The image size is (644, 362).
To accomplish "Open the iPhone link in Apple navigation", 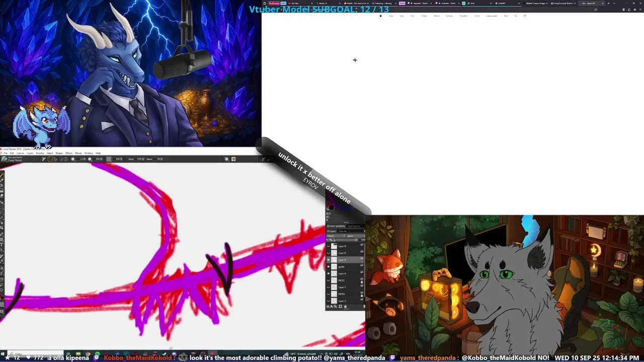I will pyautogui.click(x=424, y=16).
